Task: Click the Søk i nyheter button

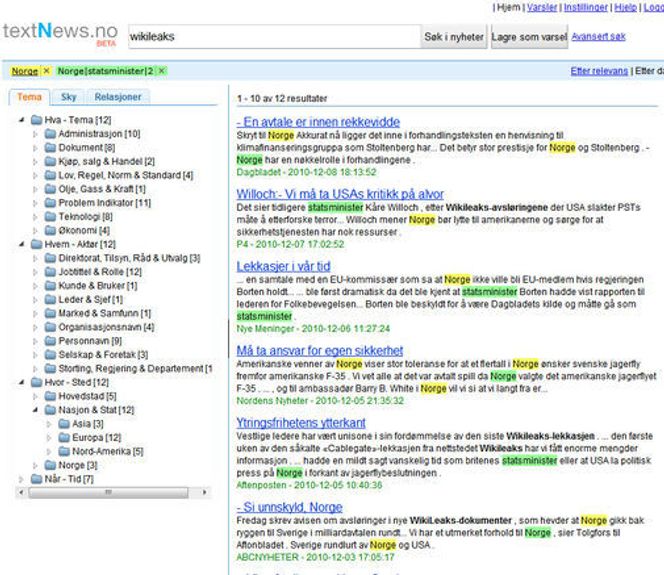Action: [454, 37]
